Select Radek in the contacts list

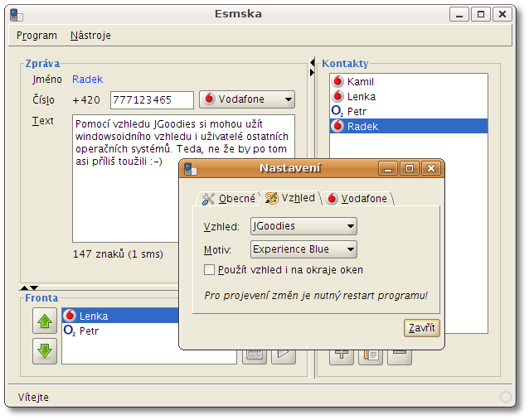coord(409,126)
